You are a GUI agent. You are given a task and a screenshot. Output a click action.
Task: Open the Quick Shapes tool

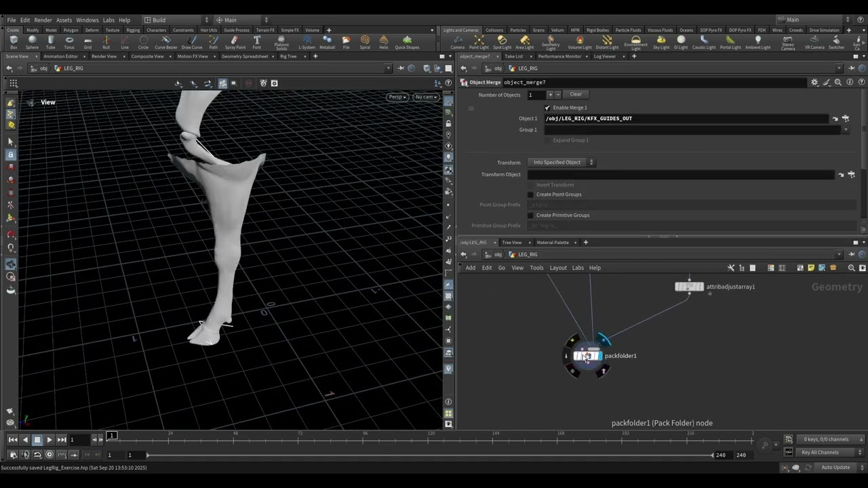pyautogui.click(x=407, y=42)
